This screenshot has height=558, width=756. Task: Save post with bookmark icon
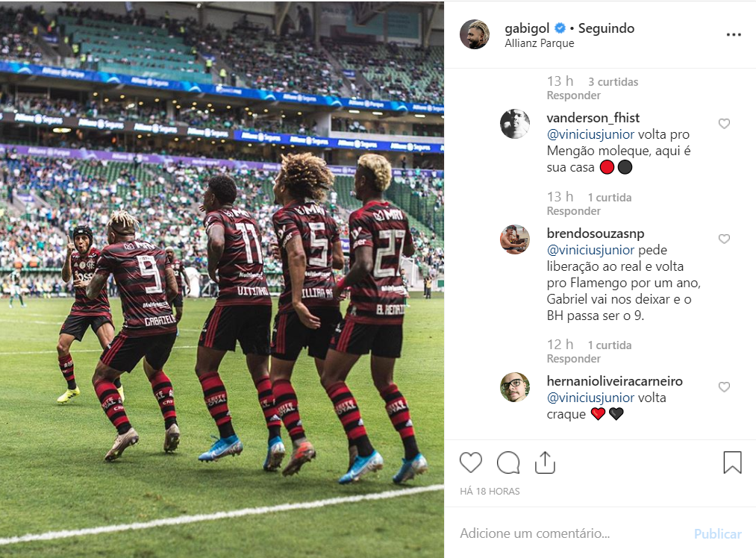[x=732, y=462]
